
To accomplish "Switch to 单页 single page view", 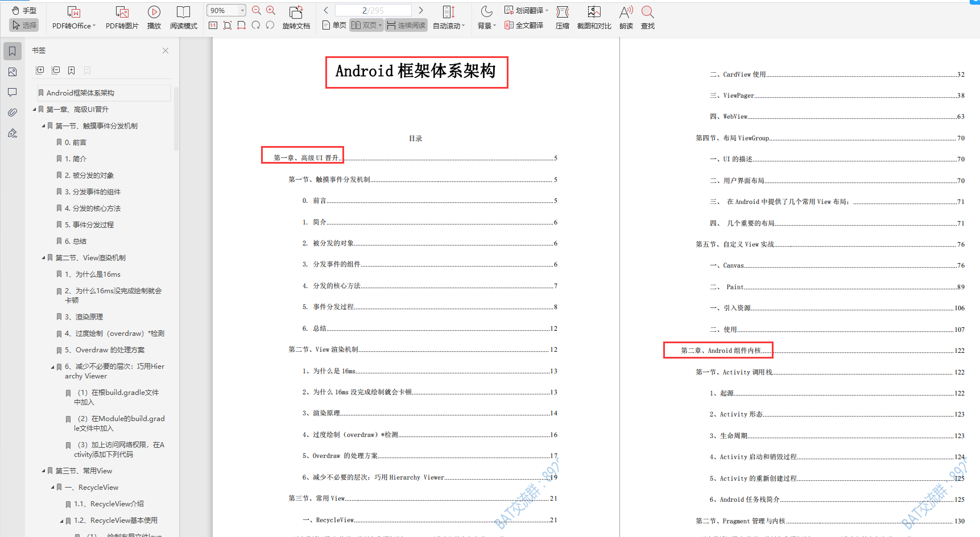I will pyautogui.click(x=334, y=25).
